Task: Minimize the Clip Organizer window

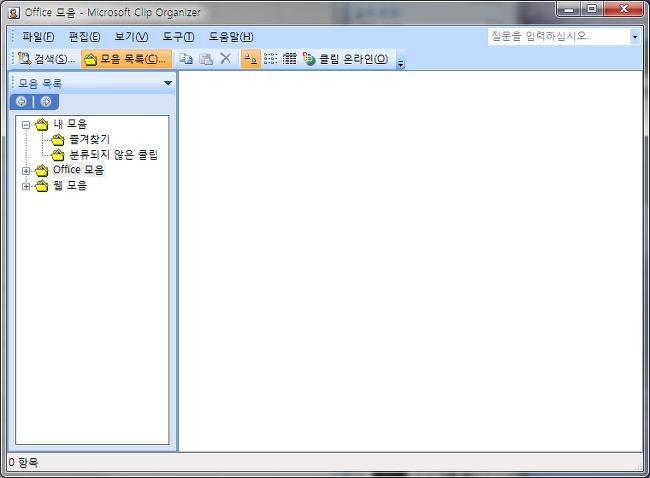Action: 569,9
